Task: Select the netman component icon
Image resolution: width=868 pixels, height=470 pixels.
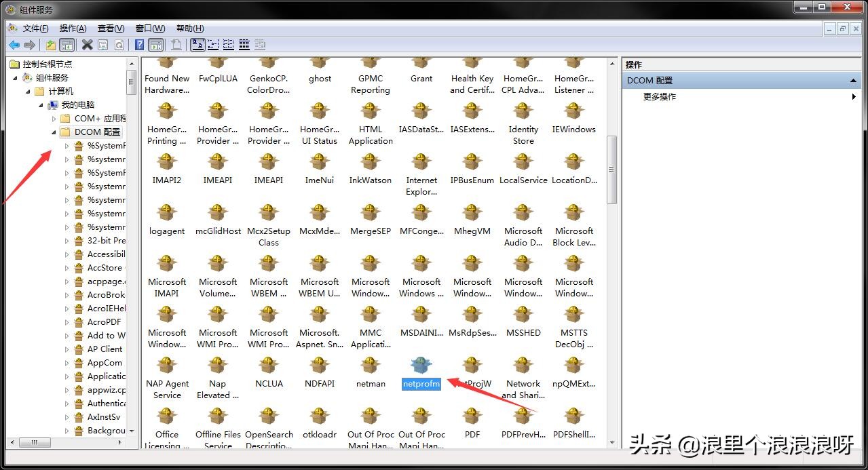Action: pyautogui.click(x=371, y=366)
